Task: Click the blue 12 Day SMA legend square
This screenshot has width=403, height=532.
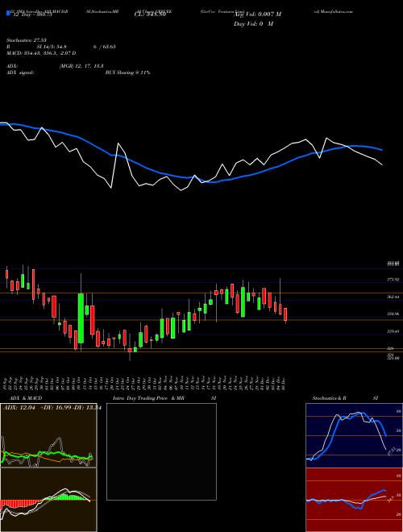Action: 8,14
